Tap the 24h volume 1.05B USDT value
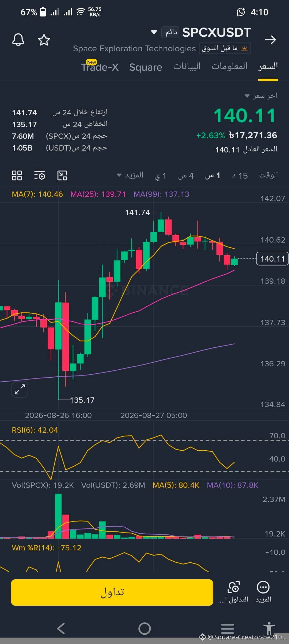Image resolution: width=289 pixels, height=644 pixels. tap(22, 148)
